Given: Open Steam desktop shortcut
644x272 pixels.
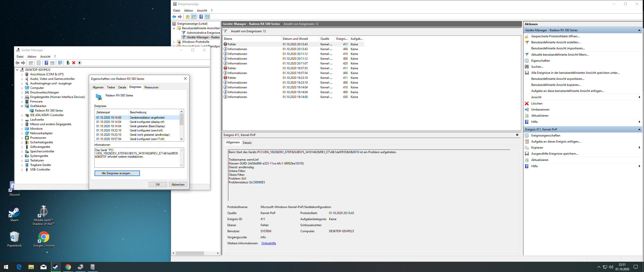Looking at the screenshot, I should click(x=14, y=214).
